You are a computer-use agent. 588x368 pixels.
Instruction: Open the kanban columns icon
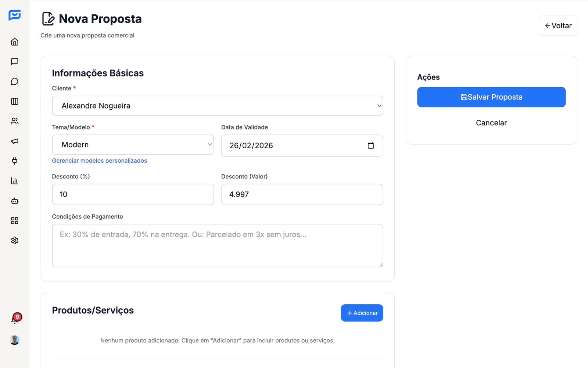click(x=15, y=101)
